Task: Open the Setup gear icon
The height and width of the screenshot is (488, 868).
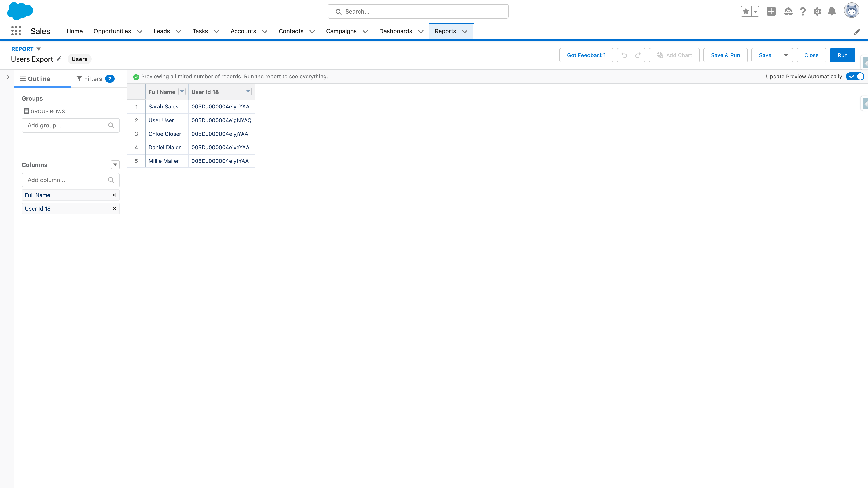Action: point(817,11)
